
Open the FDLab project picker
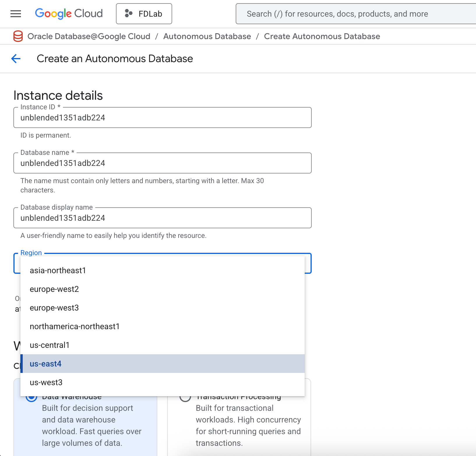pos(144,14)
